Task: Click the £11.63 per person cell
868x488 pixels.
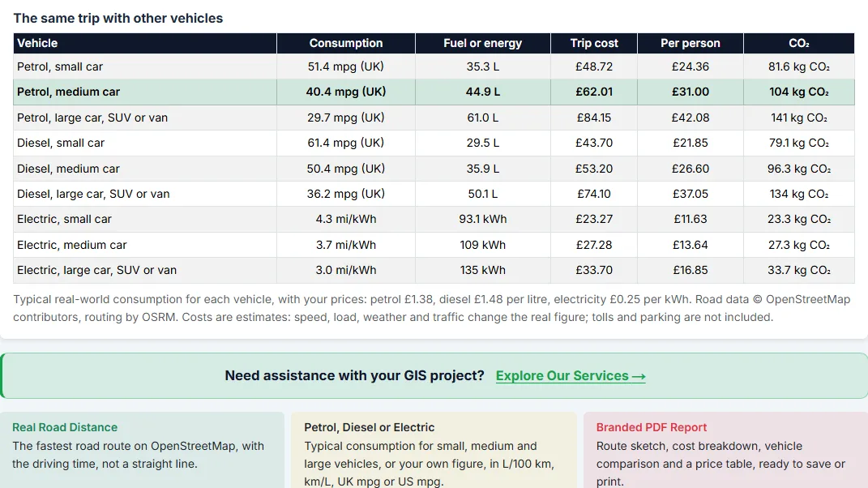Action: [x=691, y=219]
